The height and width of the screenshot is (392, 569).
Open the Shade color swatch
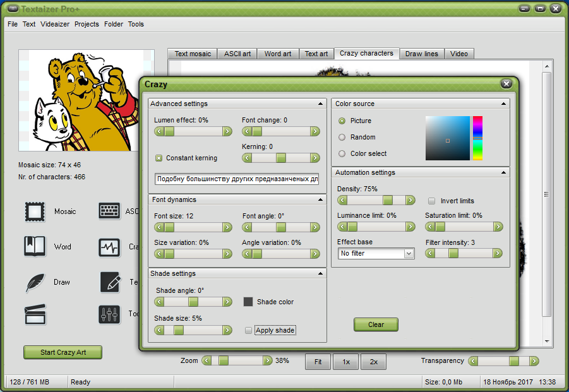pos(248,302)
